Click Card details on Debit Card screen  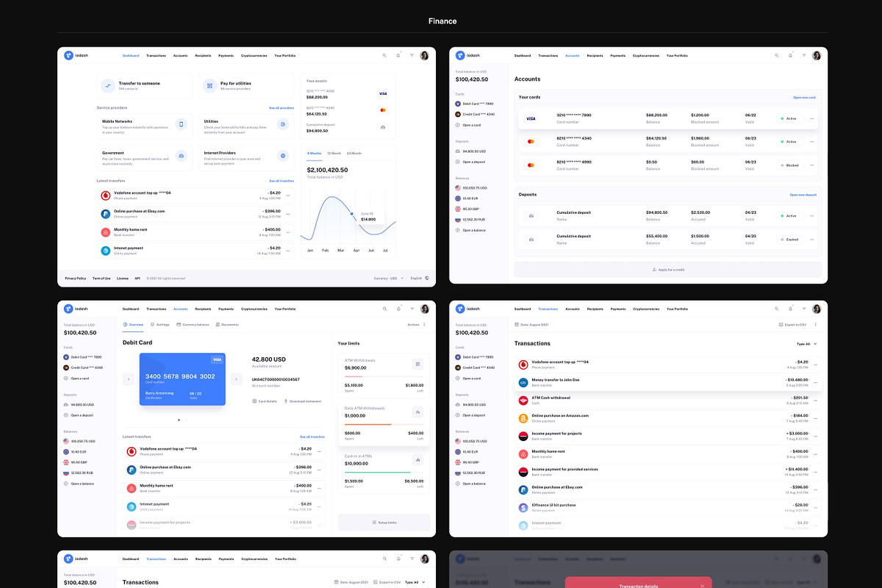pos(265,401)
